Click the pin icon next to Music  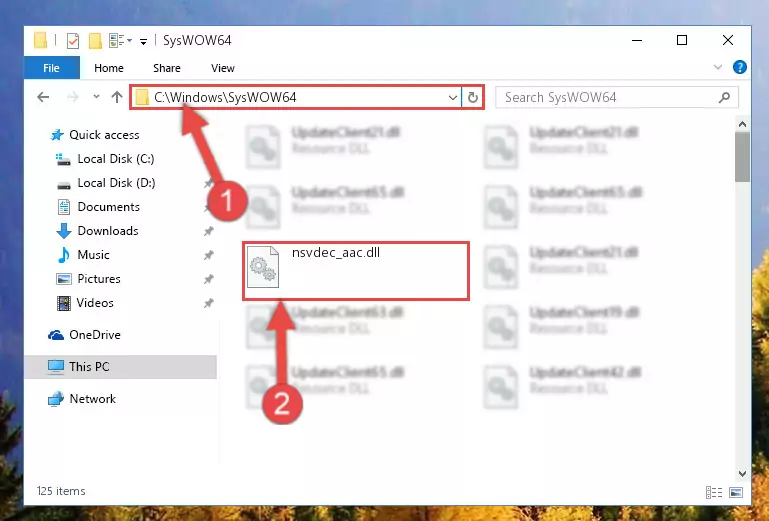(208, 255)
